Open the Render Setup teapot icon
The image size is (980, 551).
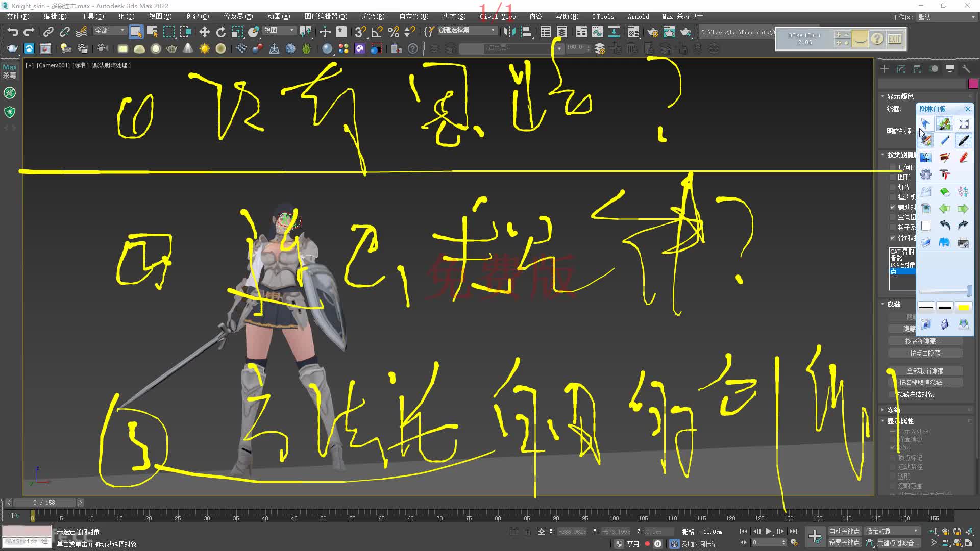(x=653, y=33)
